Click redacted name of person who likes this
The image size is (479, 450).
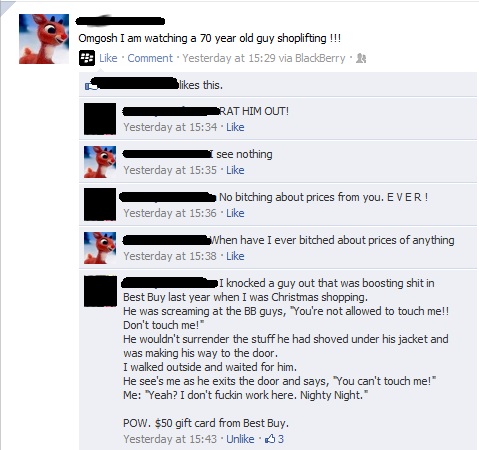135,83
